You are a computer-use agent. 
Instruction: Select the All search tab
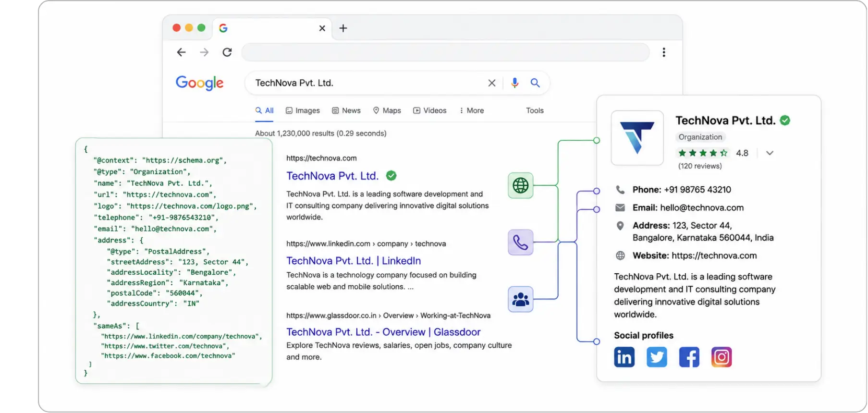264,110
